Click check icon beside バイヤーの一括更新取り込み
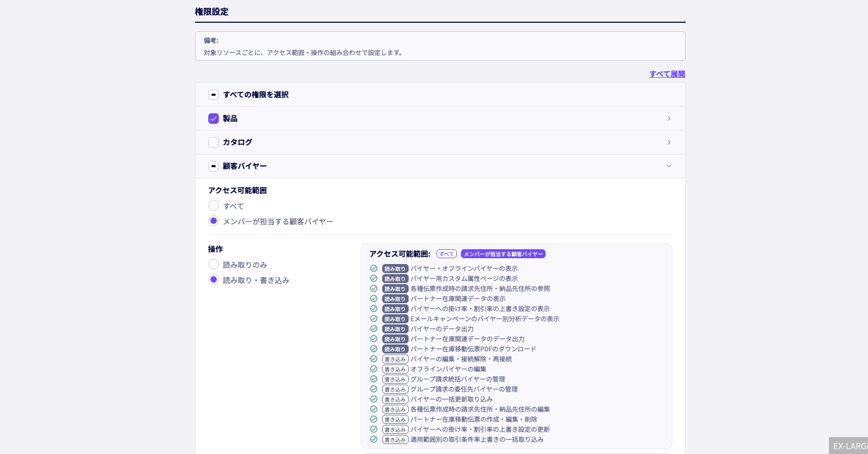 click(x=374, y=399)
